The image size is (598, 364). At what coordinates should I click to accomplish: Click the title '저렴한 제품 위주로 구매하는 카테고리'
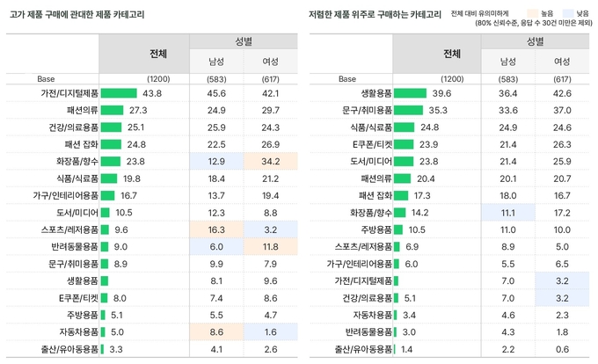coord(375,16)
